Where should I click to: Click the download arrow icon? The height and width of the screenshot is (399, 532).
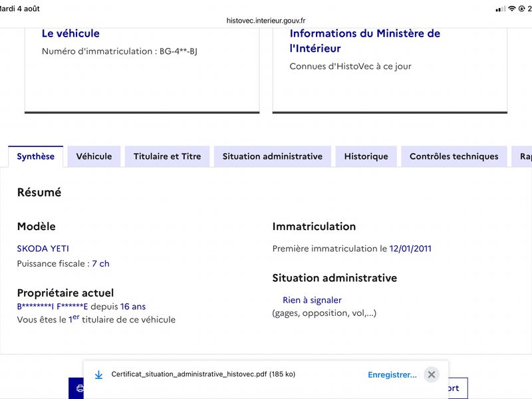(x=98, y=375)
